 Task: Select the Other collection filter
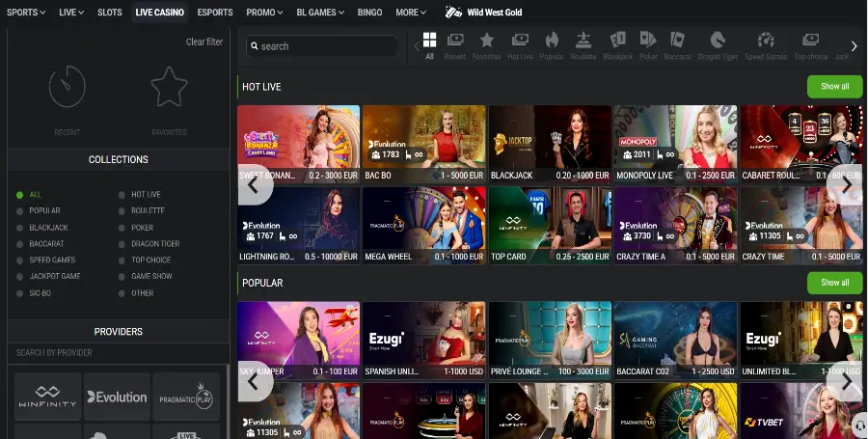(136, 293)
